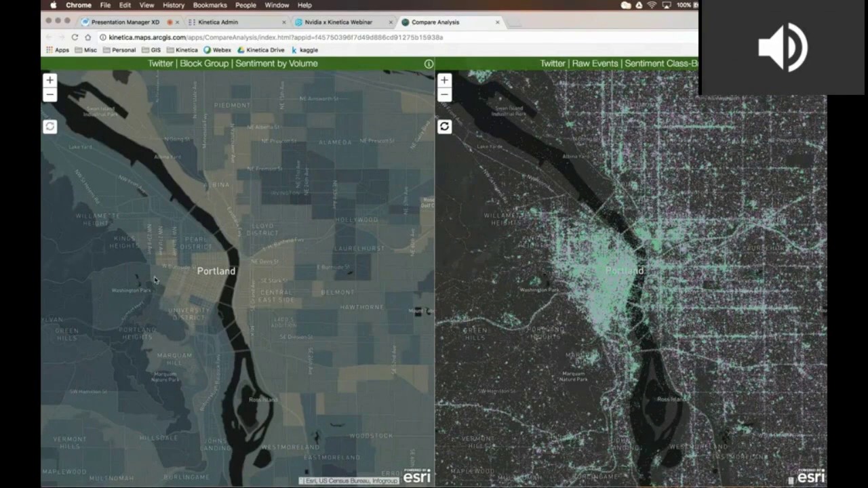
Task: Open the Misc bookmarks folder
Action: click(86, 50)
